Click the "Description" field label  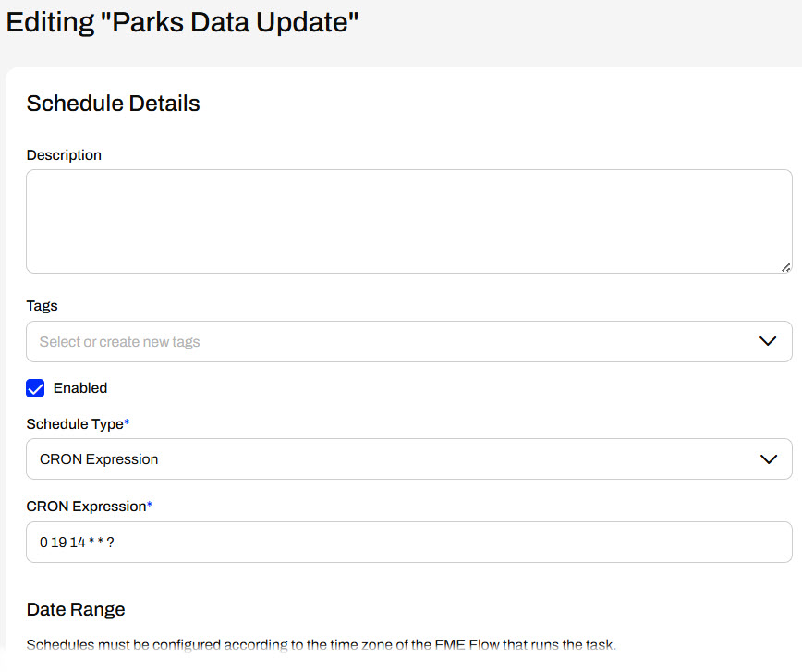click(x=64, y=155)
